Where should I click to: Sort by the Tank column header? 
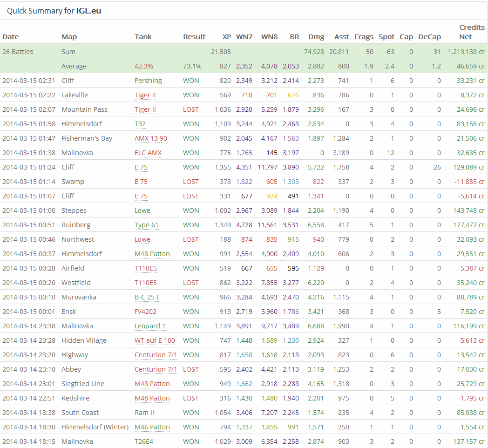pos(143,37)
